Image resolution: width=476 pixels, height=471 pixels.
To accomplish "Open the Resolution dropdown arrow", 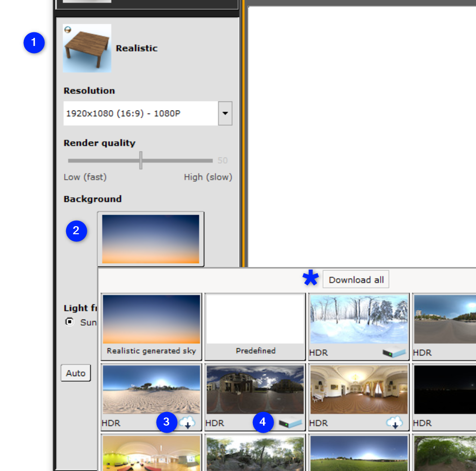I will click(x=225, y=113).
